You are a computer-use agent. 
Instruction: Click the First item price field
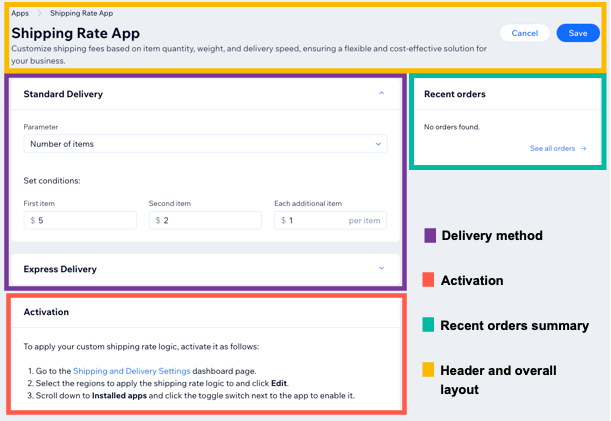point(80,220)
